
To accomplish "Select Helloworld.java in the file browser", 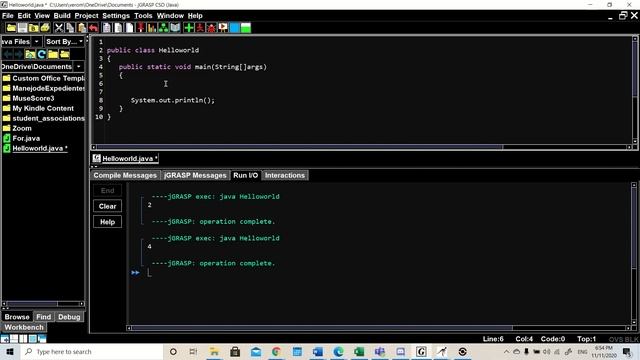I will coord(35,148).
